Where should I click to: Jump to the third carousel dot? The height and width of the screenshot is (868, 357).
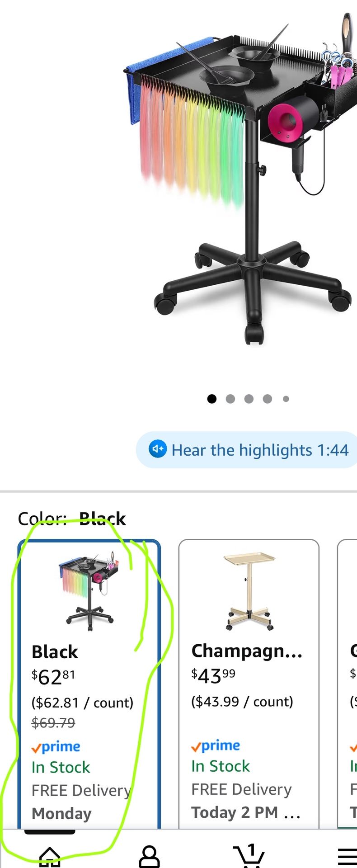pyautogui.click(x=249, y=399)
